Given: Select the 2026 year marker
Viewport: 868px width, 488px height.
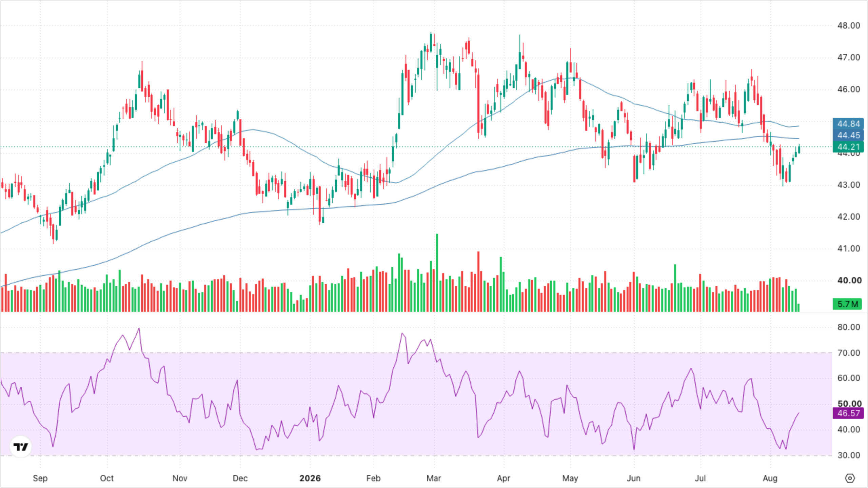Looking at the screenshot, I should tap(310, 478).
